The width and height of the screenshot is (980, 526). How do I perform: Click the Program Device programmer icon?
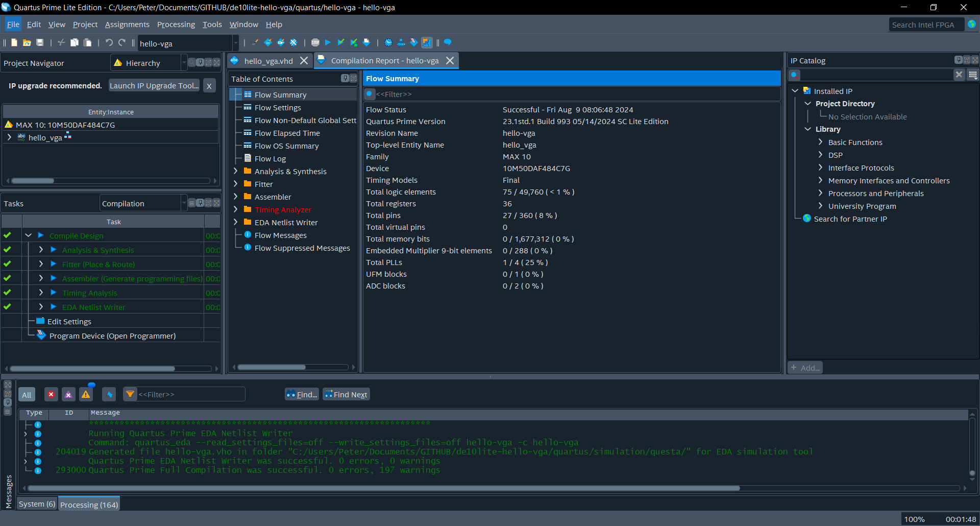41,335
